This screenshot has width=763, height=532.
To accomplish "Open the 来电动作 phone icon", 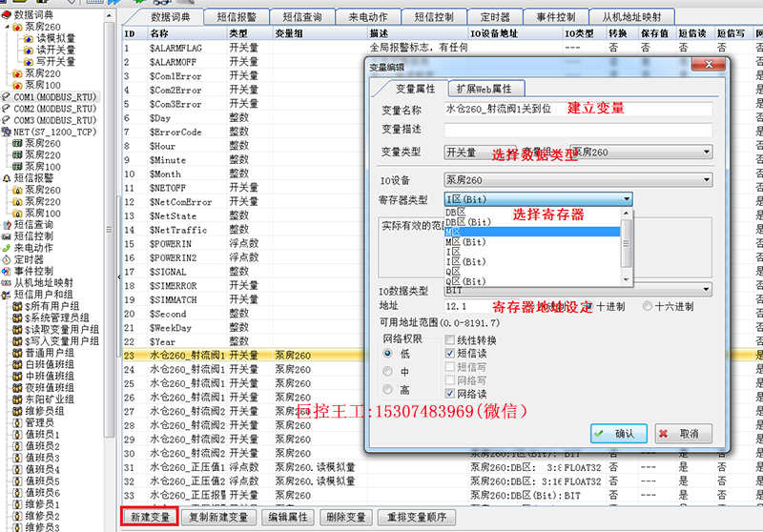I will click(7, 248).
